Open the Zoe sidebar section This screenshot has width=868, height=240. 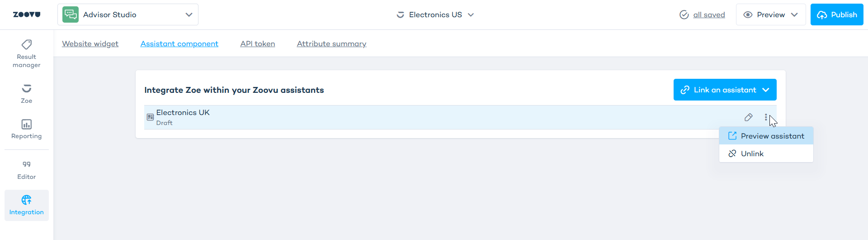click(x=27, y=93)
